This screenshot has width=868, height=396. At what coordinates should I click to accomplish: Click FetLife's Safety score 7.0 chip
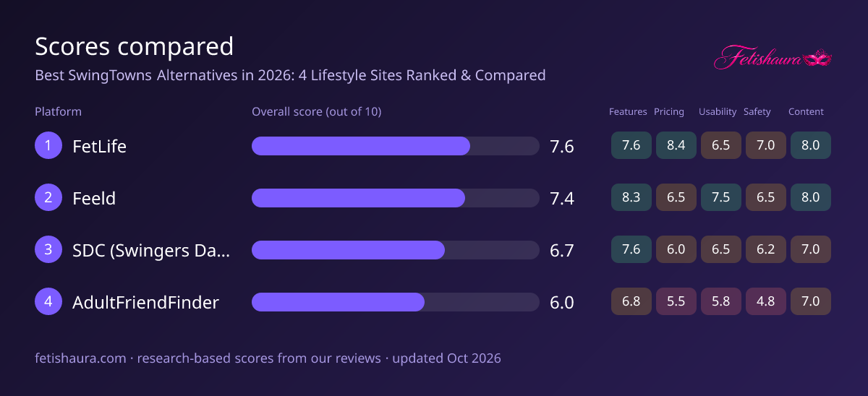click(766, 145)
